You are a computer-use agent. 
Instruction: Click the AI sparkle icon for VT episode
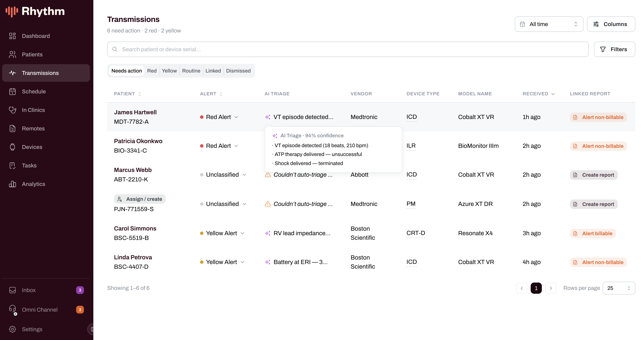click(268, 117)
